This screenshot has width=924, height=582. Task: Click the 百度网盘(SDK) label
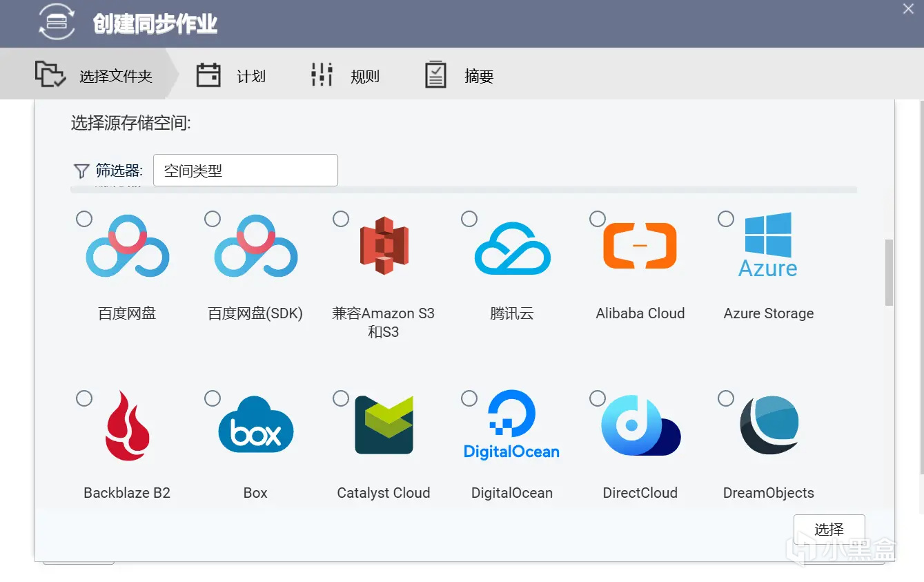(255, 313)
